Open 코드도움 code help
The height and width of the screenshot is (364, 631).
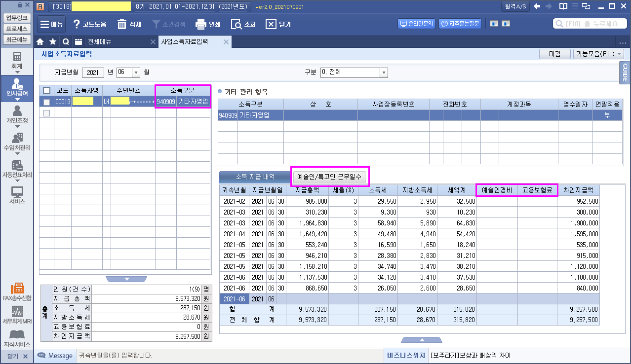click(x=89, y=24)
